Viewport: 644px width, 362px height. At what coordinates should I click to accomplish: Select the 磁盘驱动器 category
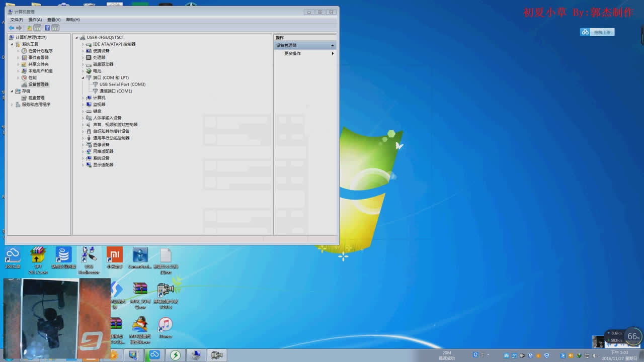point(103,64)
